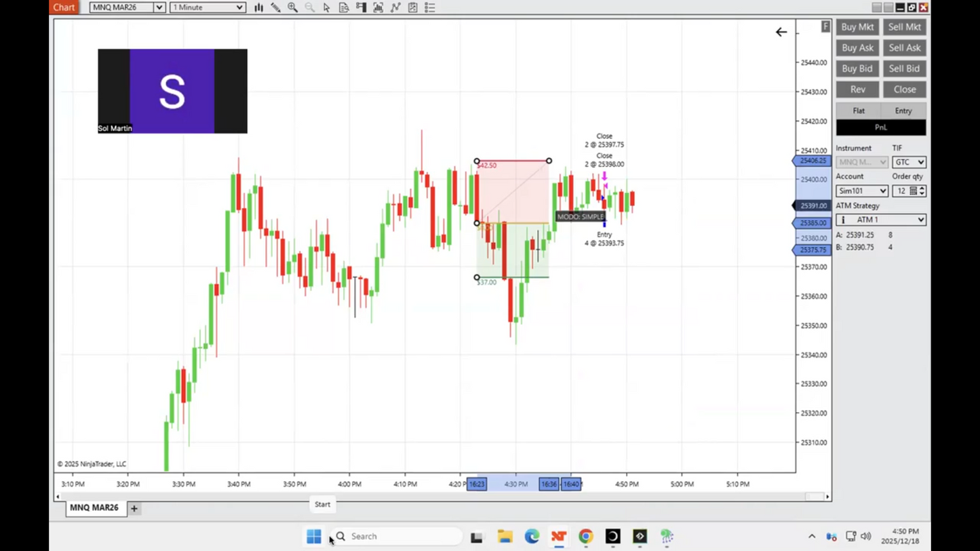Open Google Chrome from the taskbar

tap(586, 536)
